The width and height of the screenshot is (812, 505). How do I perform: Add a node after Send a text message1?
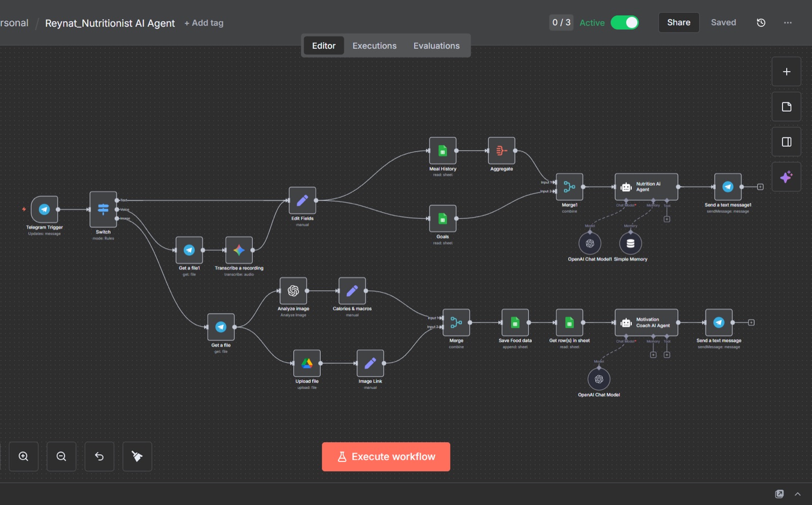click(760, 187)
